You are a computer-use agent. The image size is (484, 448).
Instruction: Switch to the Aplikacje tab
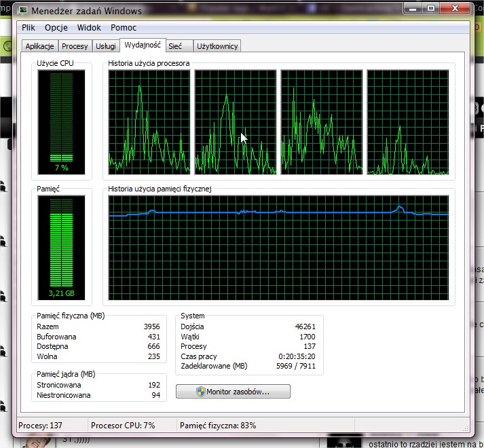tap(39, 46)
